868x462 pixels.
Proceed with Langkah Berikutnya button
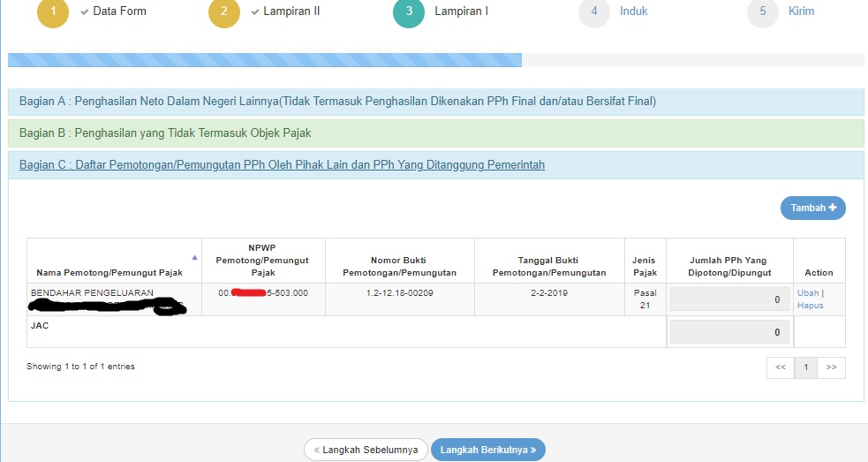[488, 450]
